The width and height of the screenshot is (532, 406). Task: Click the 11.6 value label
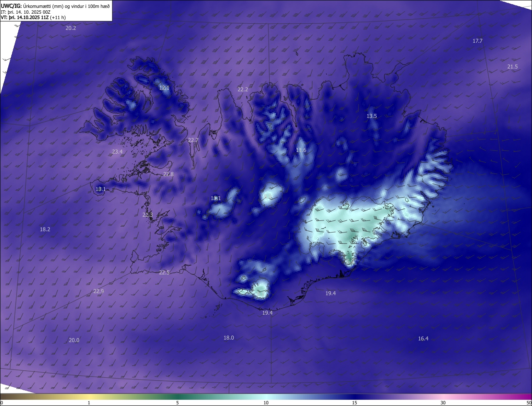click(x=301, y=150)
